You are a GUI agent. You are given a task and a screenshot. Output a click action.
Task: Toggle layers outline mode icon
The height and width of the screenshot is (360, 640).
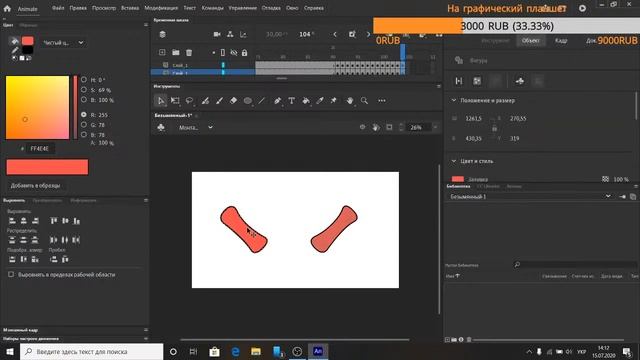tap(223, 53)
